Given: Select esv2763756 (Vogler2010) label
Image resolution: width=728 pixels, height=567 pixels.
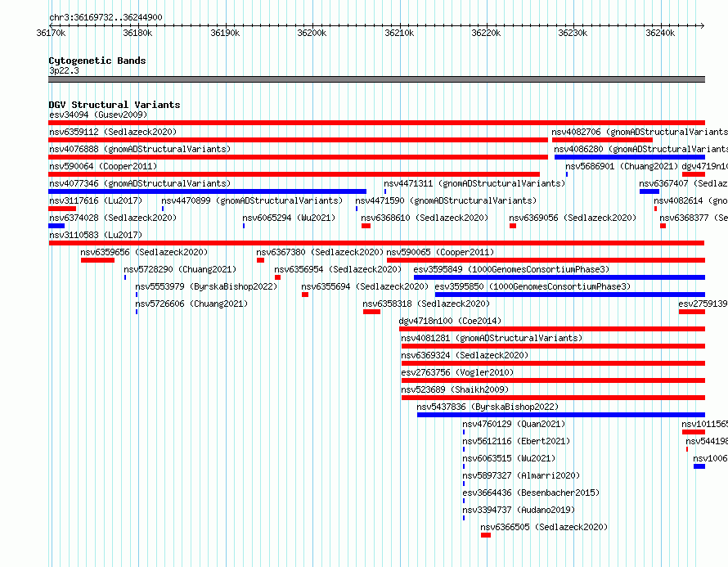Looking at the screenshot, I should coord(457,372).
